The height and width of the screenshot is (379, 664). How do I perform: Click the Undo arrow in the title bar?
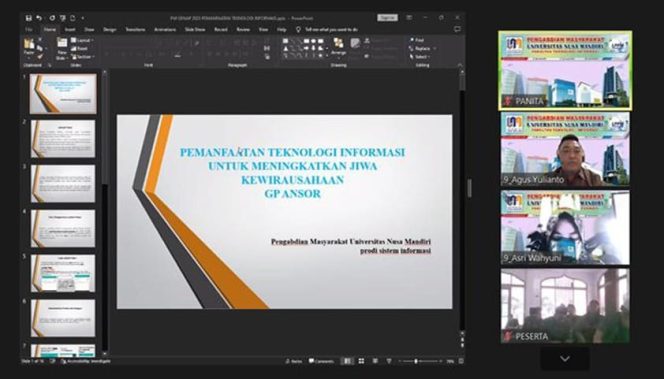[x=39, y=18]
